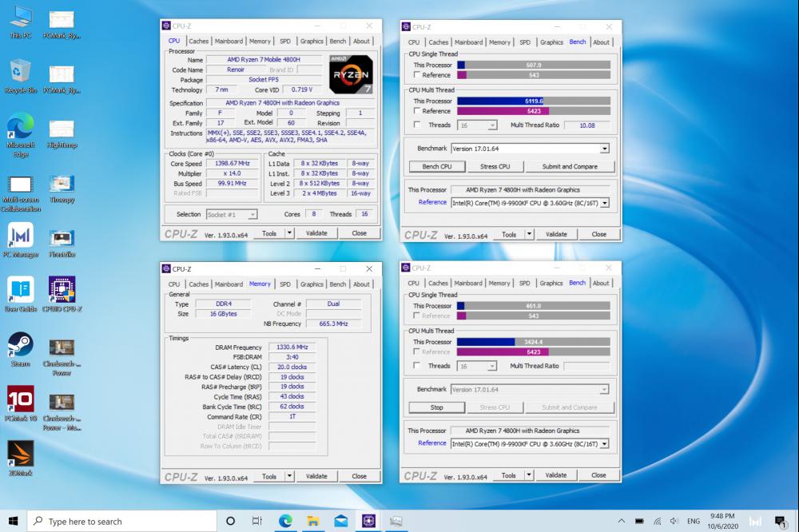
Task: Expand the Tools arrow in the CPU tab window
Action: [289, 233]
